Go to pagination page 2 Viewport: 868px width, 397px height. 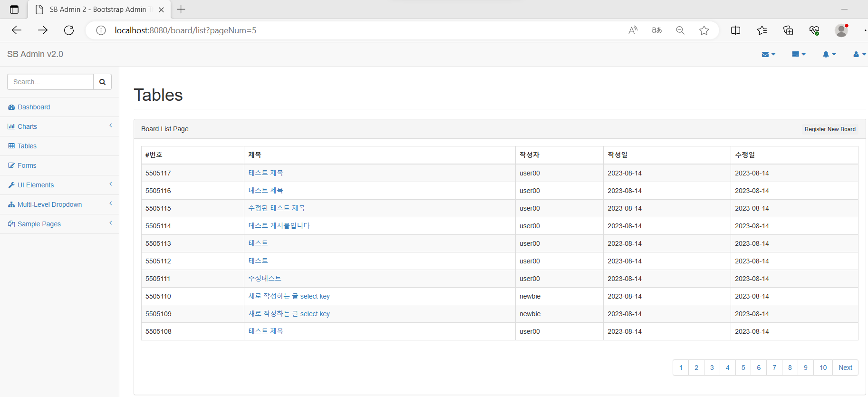[696, 368]
